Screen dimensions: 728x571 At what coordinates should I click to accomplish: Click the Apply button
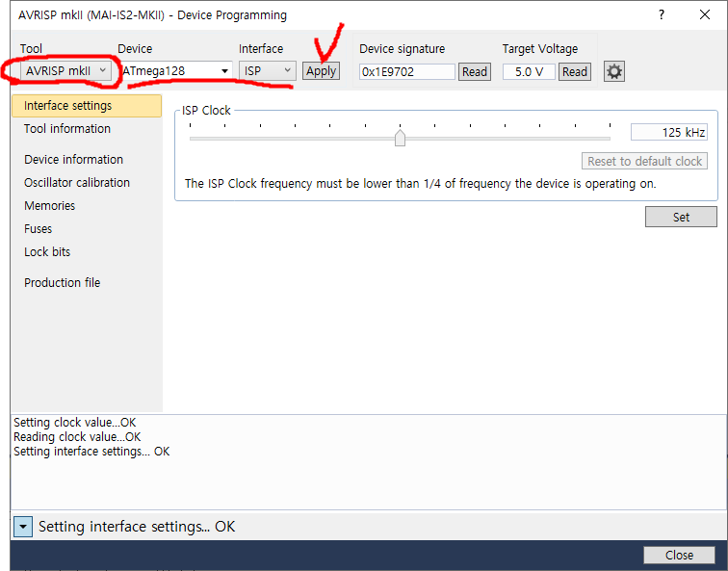[x=321, y=71]
